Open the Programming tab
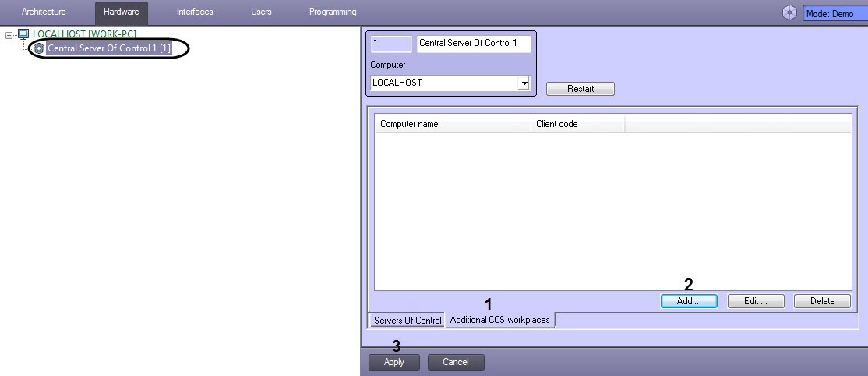 (x=333, y=12)
